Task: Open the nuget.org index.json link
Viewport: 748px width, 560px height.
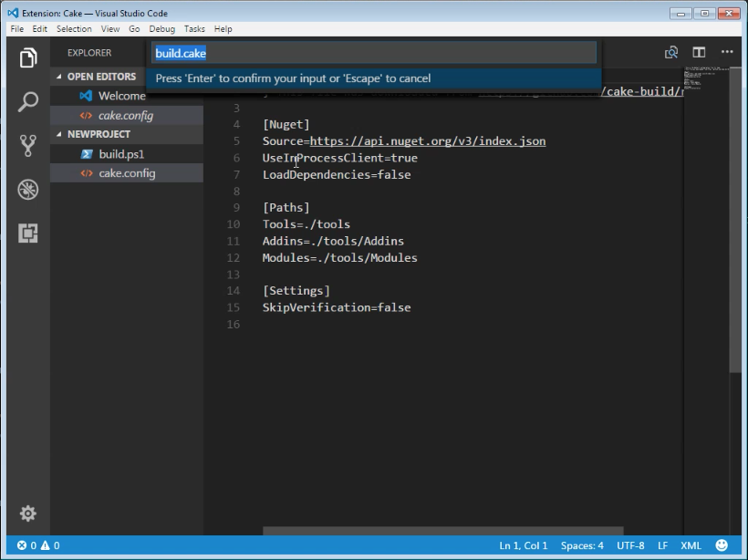Action: coord(428,141)
